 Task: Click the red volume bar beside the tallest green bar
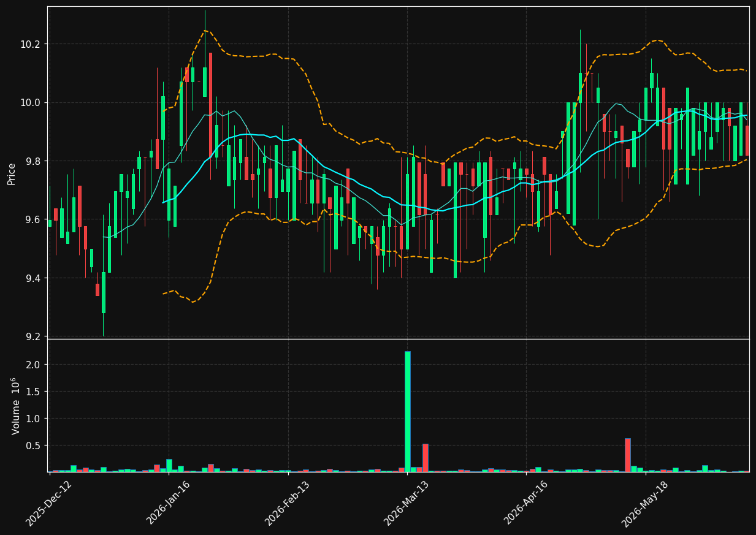tap(426, 458)
